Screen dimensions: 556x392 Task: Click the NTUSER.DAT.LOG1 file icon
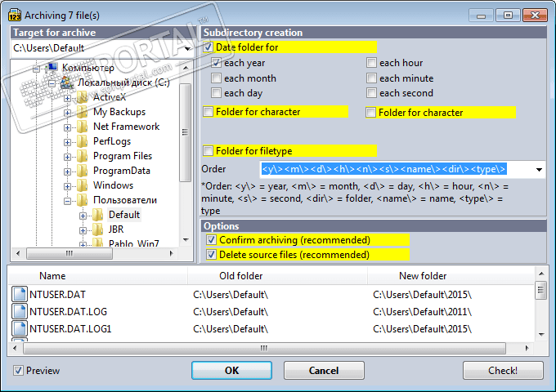click(x=20, y=328)
